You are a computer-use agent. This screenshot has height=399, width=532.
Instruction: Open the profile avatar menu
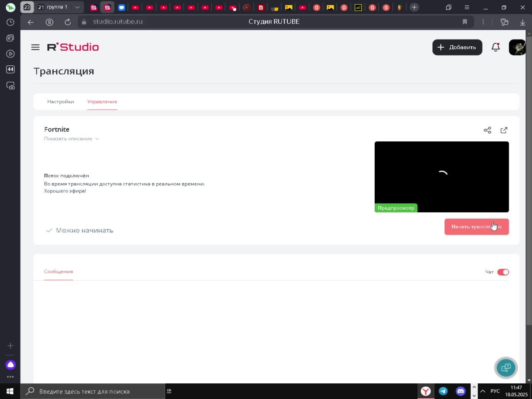517,47
